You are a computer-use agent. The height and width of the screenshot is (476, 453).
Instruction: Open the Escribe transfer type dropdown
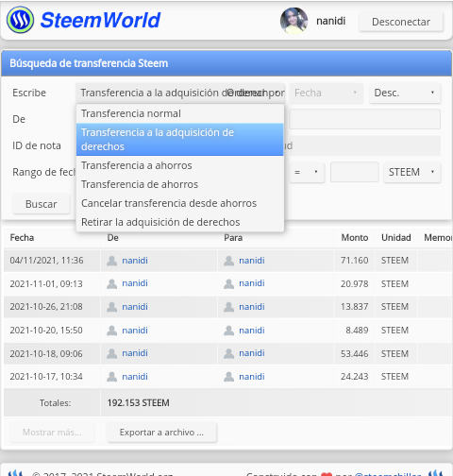(180, 93)
